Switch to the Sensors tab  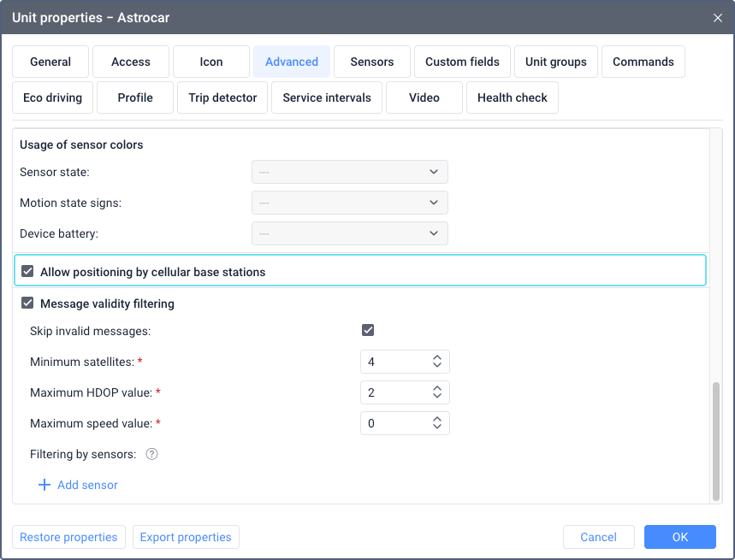coord(372,62)
